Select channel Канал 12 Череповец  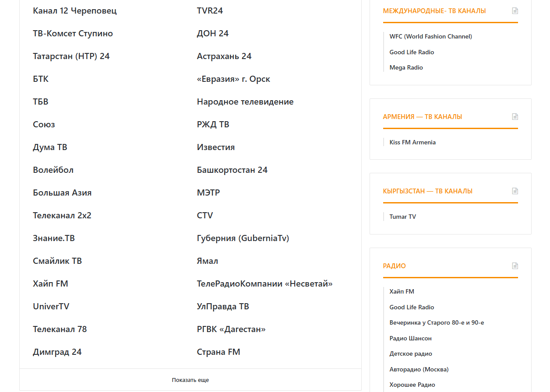click(75, 10)
